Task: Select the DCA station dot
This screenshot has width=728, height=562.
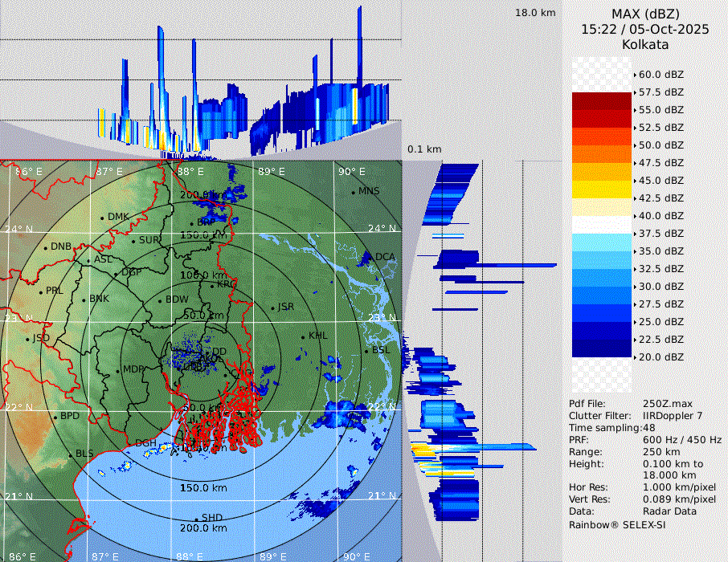Action: (x=370, y=258)
